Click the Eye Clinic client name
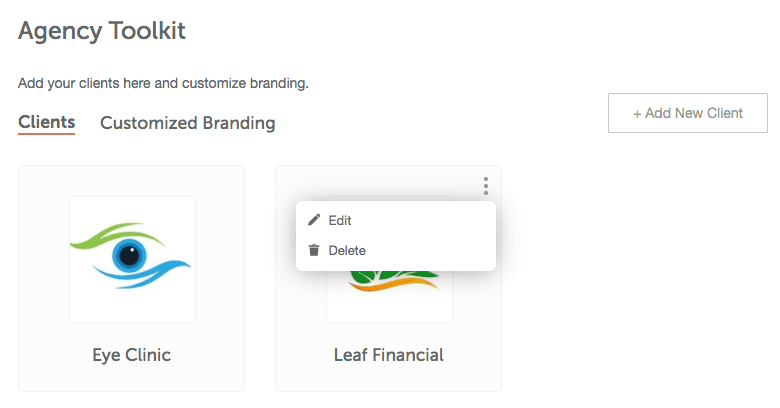Image resolution: width=780 pixels, height=408 pixels. [x=131, y=355]
